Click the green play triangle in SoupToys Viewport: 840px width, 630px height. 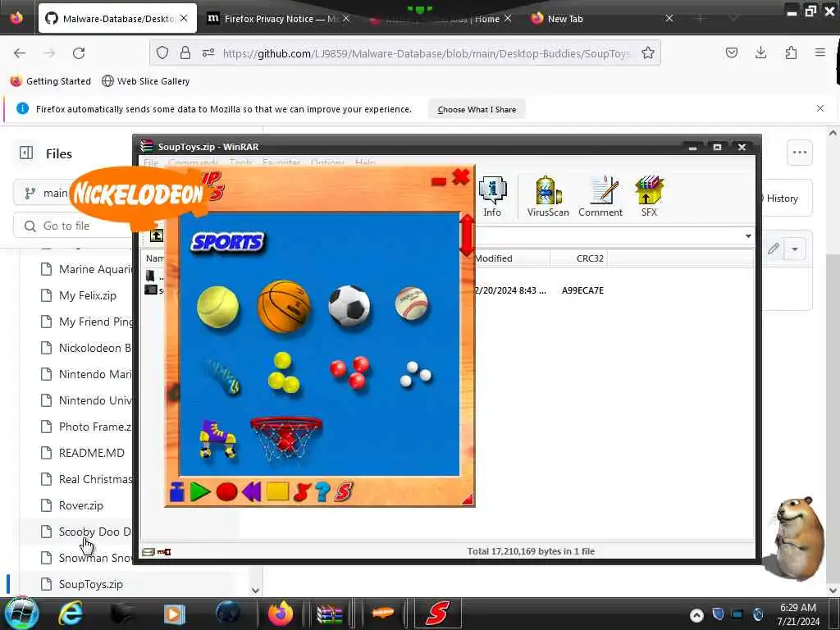click(200, 492)
